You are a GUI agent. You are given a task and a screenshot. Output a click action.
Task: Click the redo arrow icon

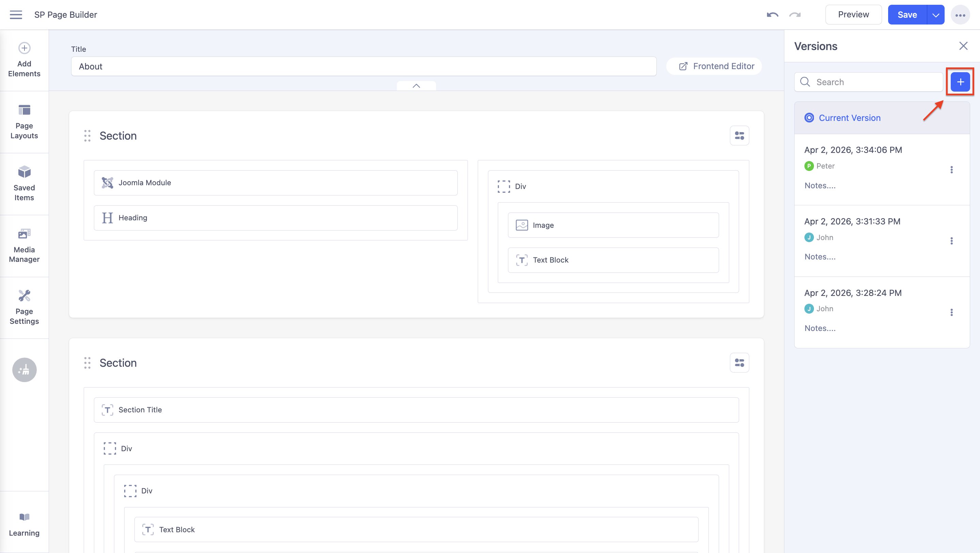(795, 14)
